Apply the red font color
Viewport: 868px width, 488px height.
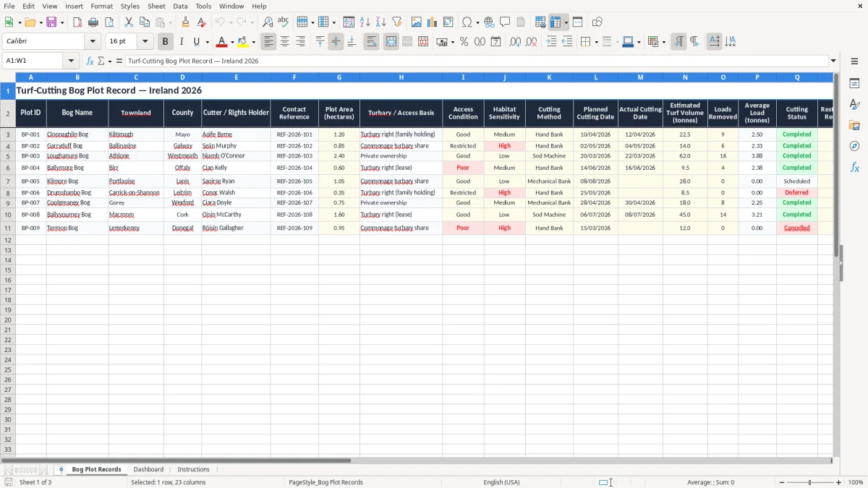pyautogui.click(x=221, y=42)
